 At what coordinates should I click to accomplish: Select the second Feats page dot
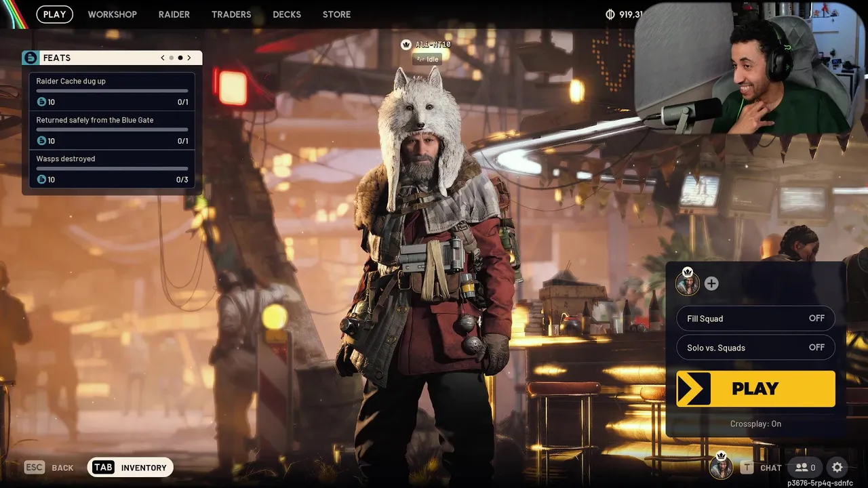point(180,58)
